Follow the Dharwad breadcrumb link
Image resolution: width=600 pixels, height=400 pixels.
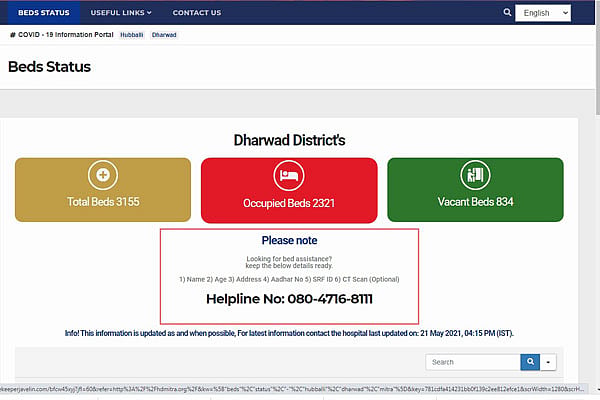(164, 35)
